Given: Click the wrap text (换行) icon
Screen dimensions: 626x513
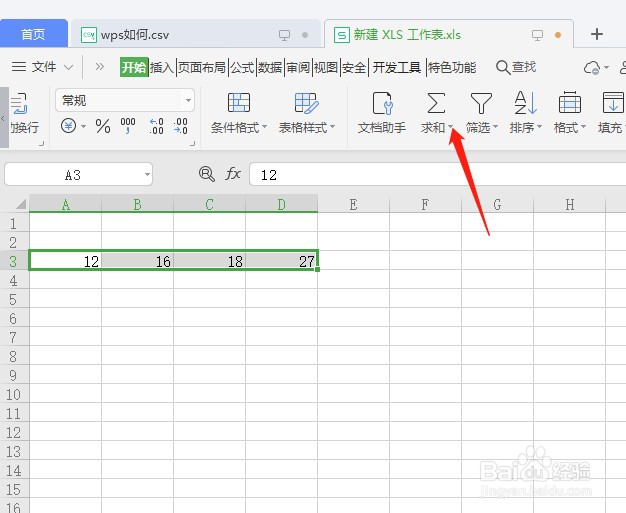Looking at the screenshot, I should coord(18,103).
